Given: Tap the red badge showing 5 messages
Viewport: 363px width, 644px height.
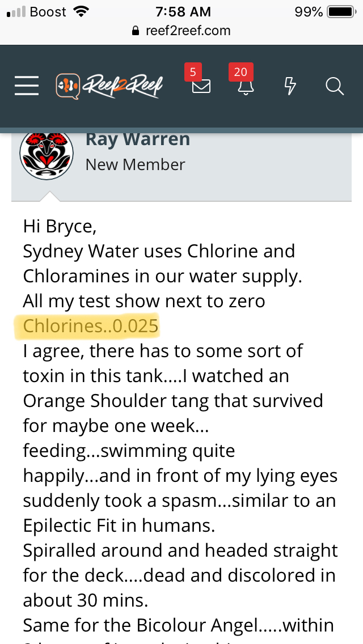Looking at the screenshot, I should [x=193, y=72].
